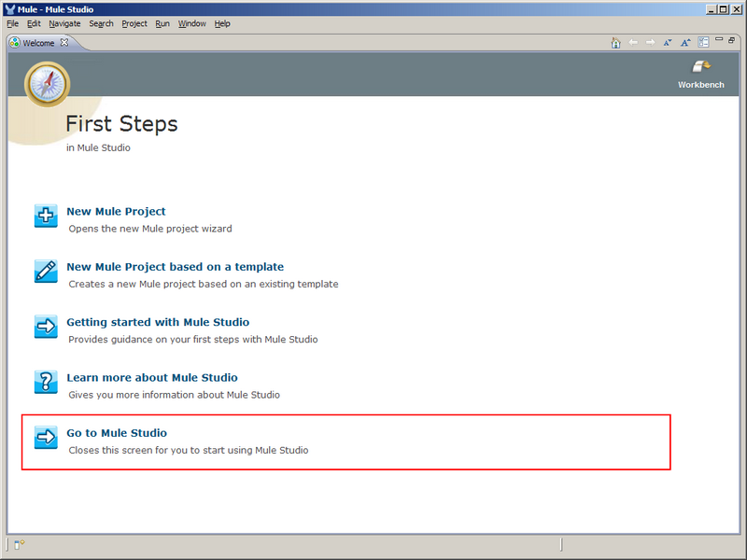Viewport: 747px width, 560px height.
Task: Open the File menu
Action: coord(12,23)
